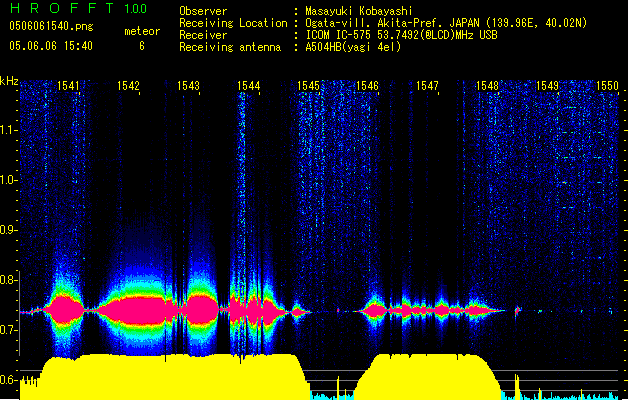Select the 1544 time marker
This screenshot has height=400, width=629.
248,87
